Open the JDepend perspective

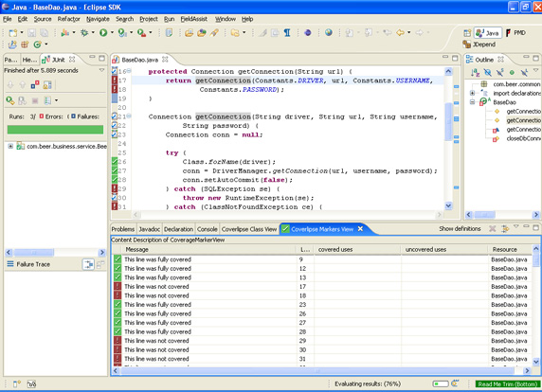click(479, 45)
